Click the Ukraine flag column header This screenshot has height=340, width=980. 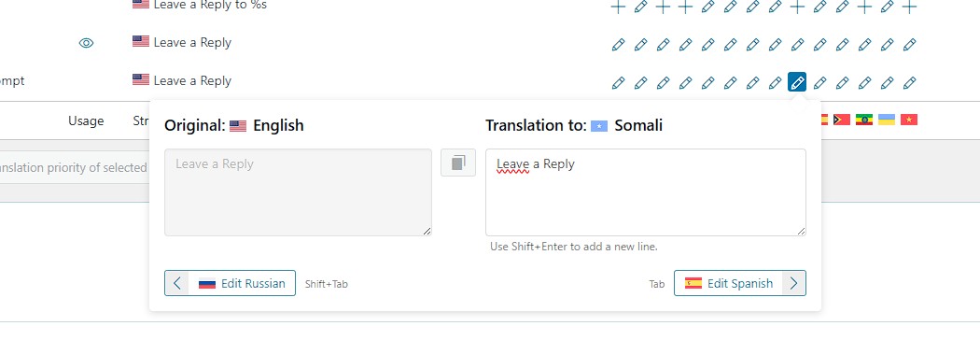(x=887, y=120)
